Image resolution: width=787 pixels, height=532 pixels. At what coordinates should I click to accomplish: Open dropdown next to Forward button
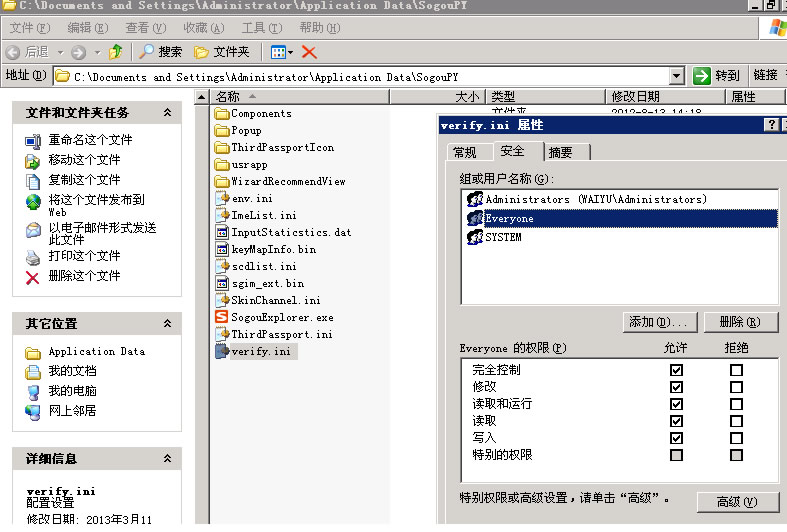pyautogui.click(x=97, y=52)
